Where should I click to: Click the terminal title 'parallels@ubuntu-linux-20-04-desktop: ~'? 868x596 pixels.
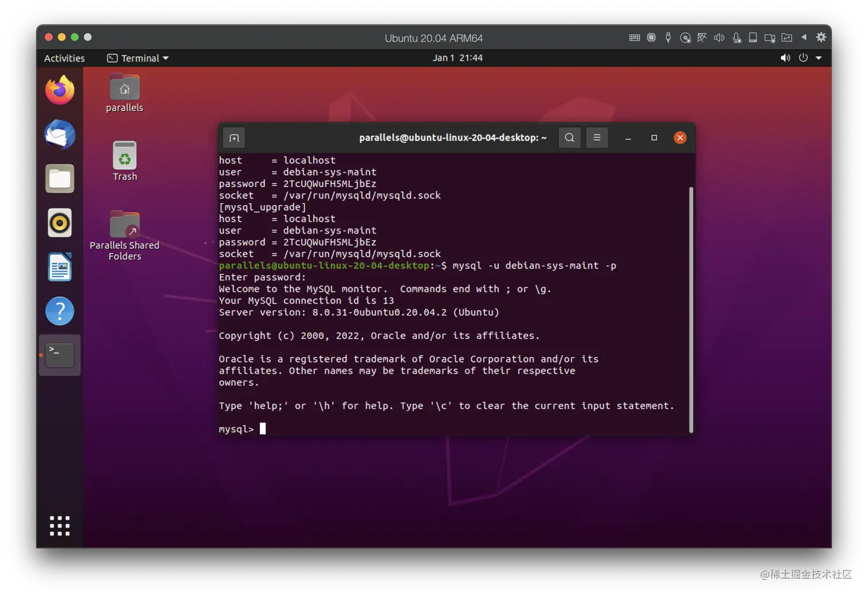click(453, 138)
